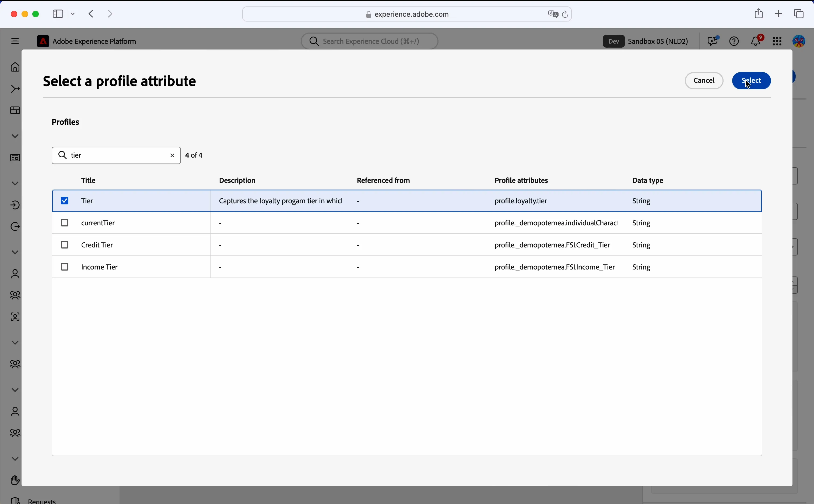Open the app switcher grid icon
The width and height of the screenshot is (814, 504).
tap(777, 41)
